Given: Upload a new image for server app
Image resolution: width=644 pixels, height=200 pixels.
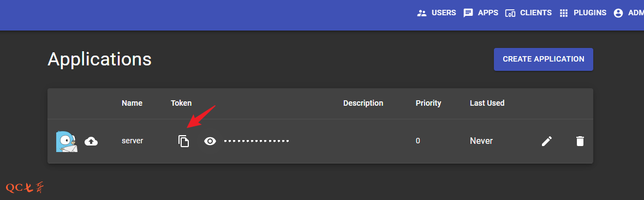Looking at the screenshot, I should (91, 141).
